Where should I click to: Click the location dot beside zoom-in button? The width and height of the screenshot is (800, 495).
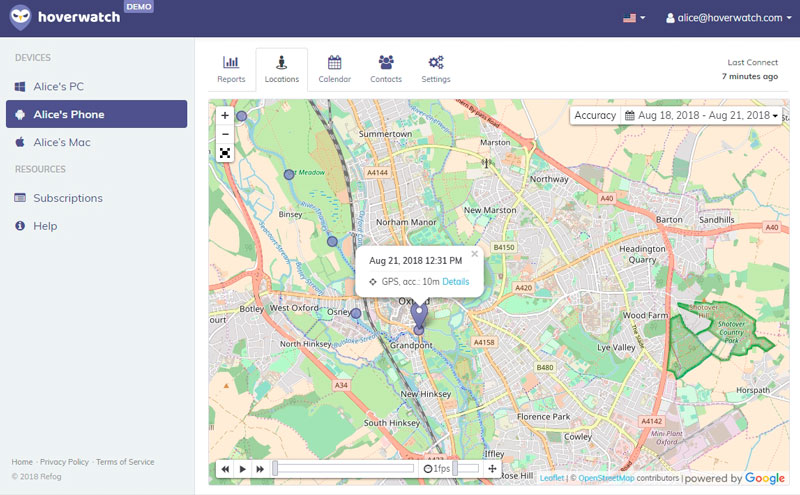[x=242, y=116]
